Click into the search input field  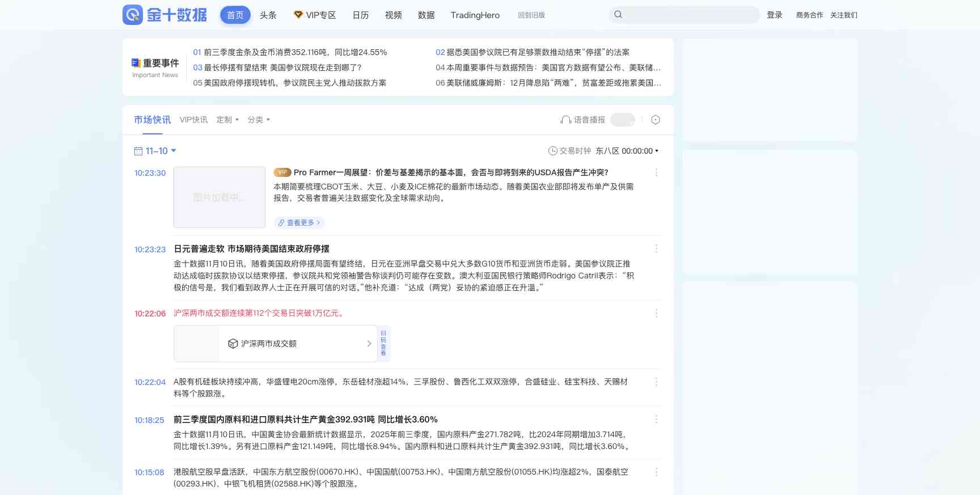[x=689, y=15]
